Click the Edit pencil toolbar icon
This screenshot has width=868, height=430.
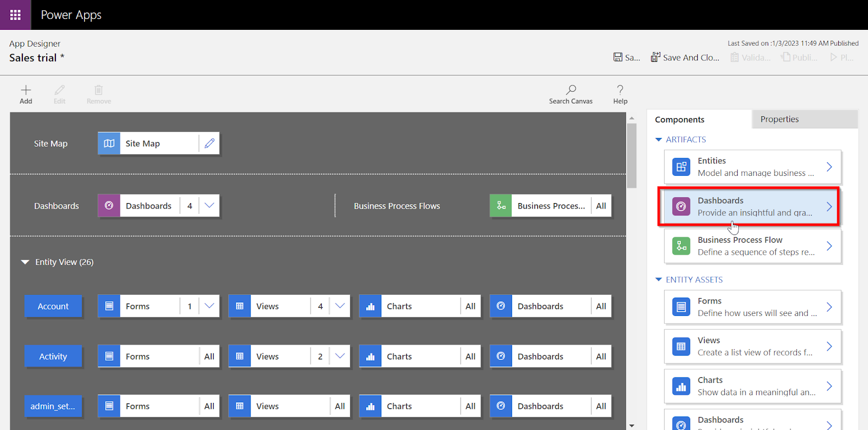[60, 90]
